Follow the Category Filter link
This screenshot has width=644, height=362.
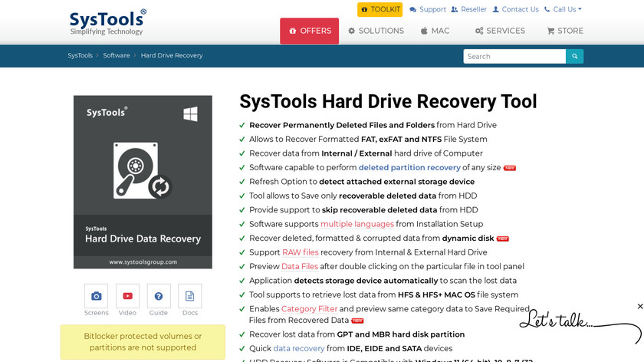(x=309, y=308)
